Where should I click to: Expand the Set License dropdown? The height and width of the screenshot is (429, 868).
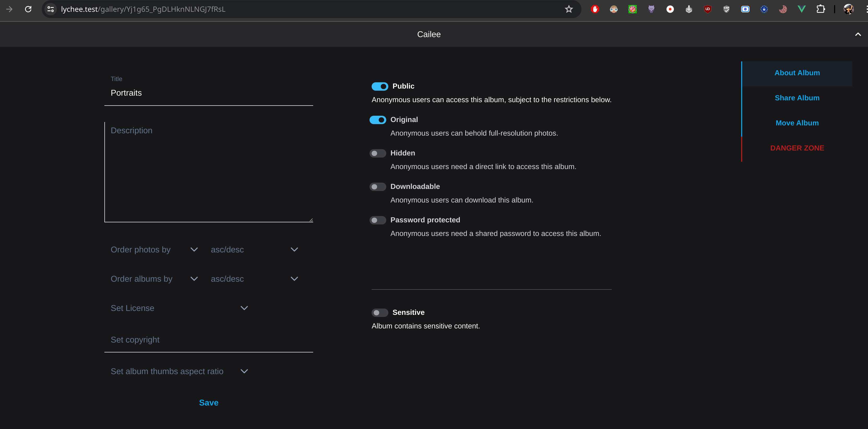[179, 308]
